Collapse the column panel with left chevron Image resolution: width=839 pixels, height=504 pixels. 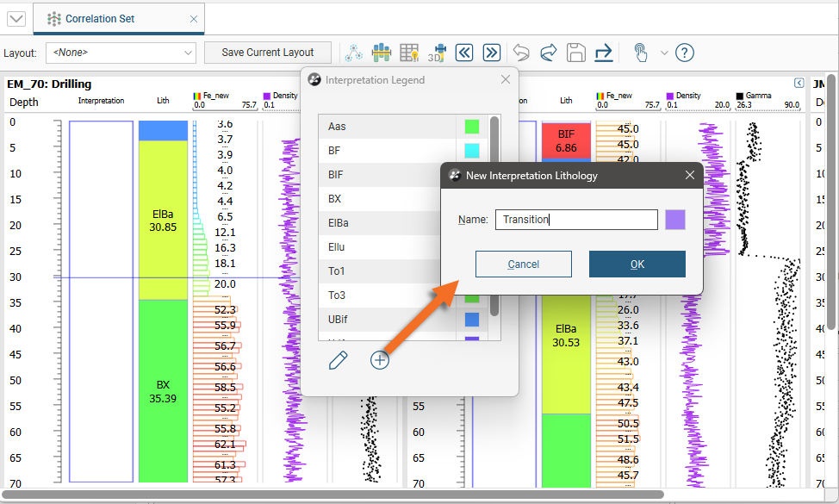click(799, 83)
